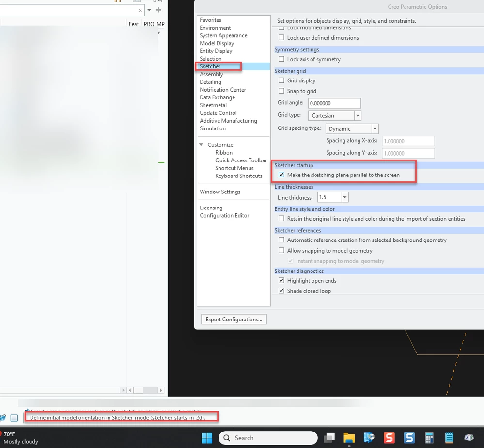Select Sheetmetal category
Viewport: 484px width, 448px height.
pyautogui.click(x=213, y=105)
